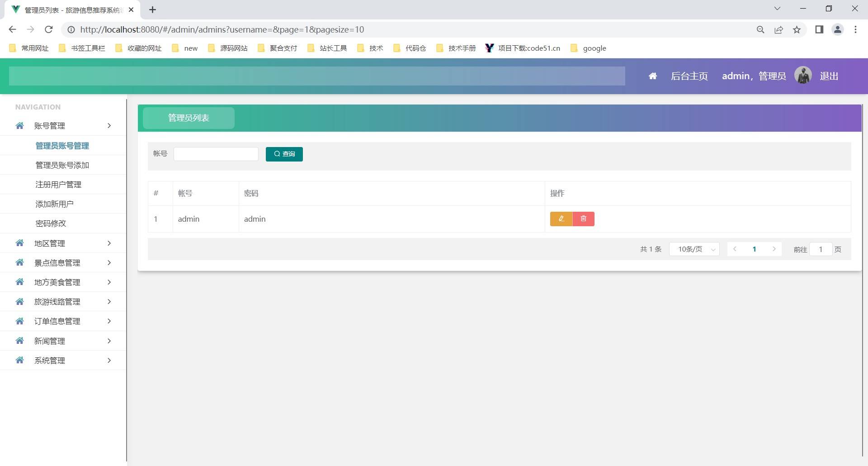Image resolution: width=868 pixels, height=466 pixels.
Task: Open 源码网站 bookmark folder
Action: 228,48
